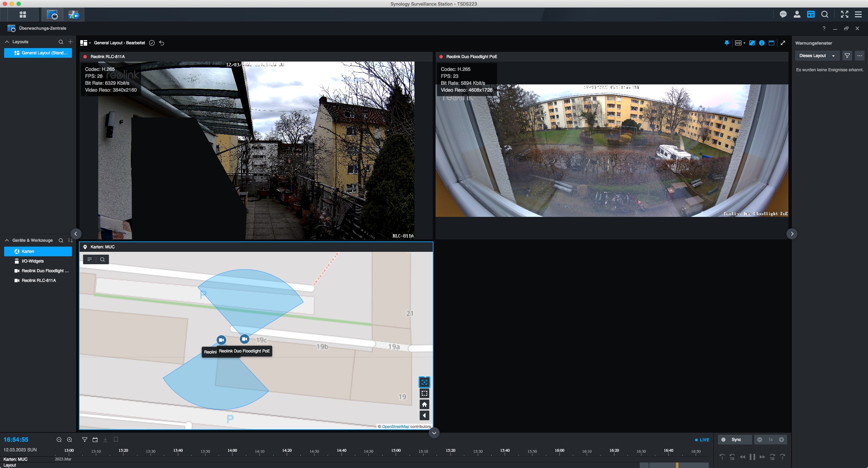Click the LIVE button

coord(702,440)
